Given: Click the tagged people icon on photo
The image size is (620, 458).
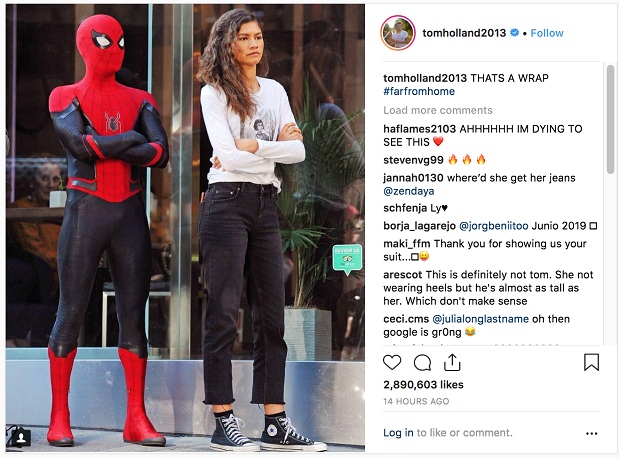Looking at the screenshot, I should (x=21, y=437).
